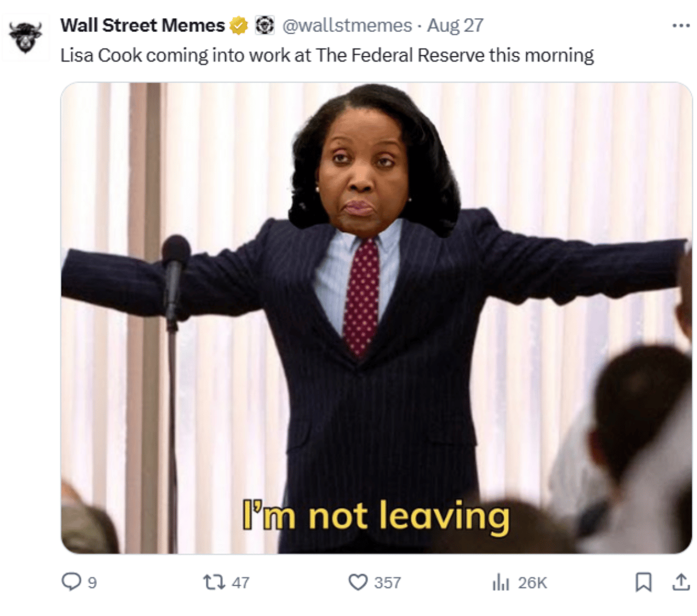
Task: Click the 357 likes count
Action: tap(387, 582)
